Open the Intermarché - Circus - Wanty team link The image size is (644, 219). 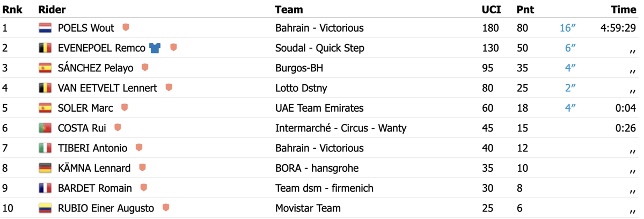[x=341, y=128]
